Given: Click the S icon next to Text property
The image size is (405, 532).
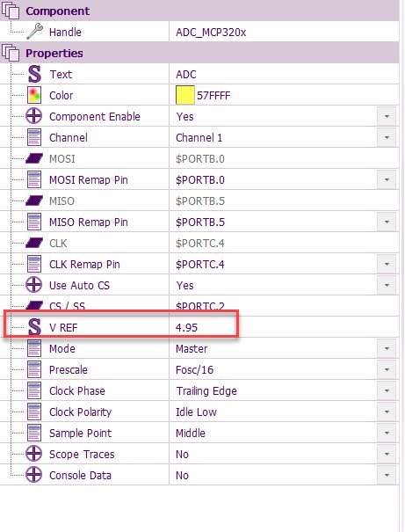Looking at the screenshot, I should (x=34, y=74).
